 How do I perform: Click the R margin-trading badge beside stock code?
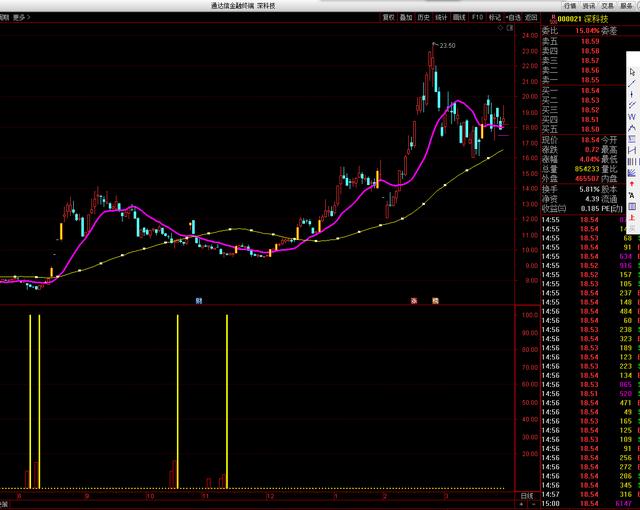point(554,19)
